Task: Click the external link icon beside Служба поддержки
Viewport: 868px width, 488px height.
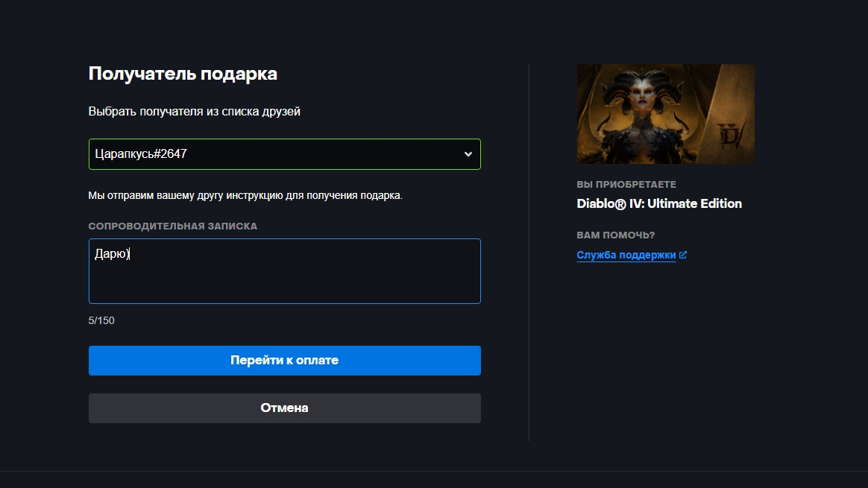Action: point(683,255)
